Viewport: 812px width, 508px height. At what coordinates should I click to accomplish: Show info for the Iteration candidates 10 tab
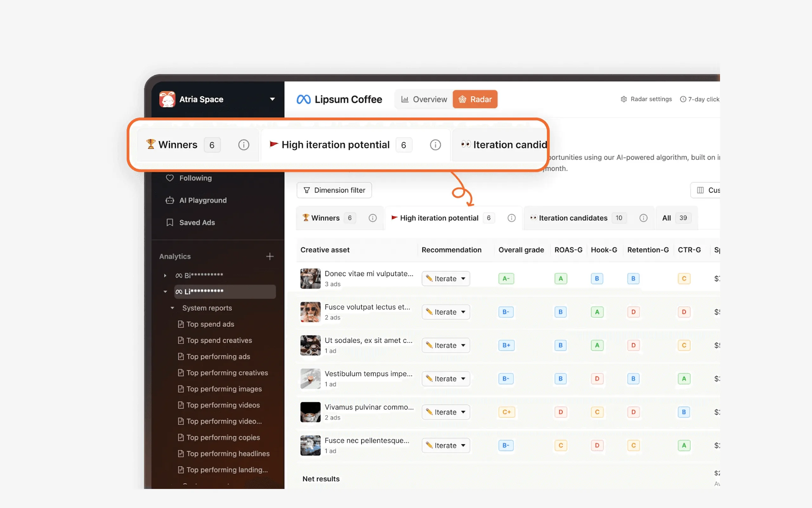coord(643,218)
